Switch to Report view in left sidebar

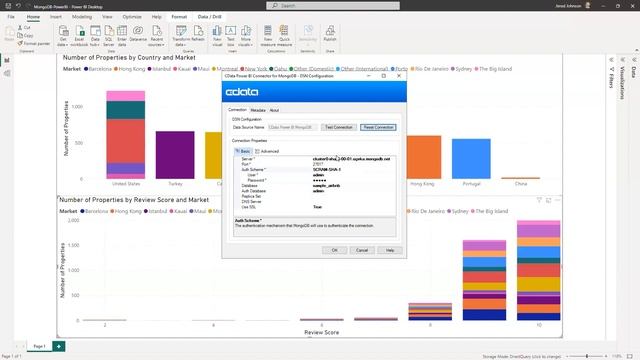[x=7, y=60]
